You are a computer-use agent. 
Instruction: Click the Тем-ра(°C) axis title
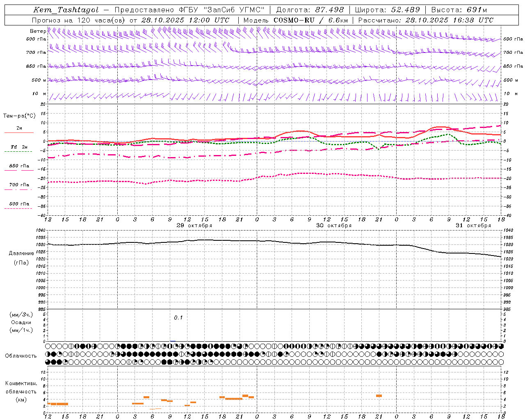(x=19, y=116)
